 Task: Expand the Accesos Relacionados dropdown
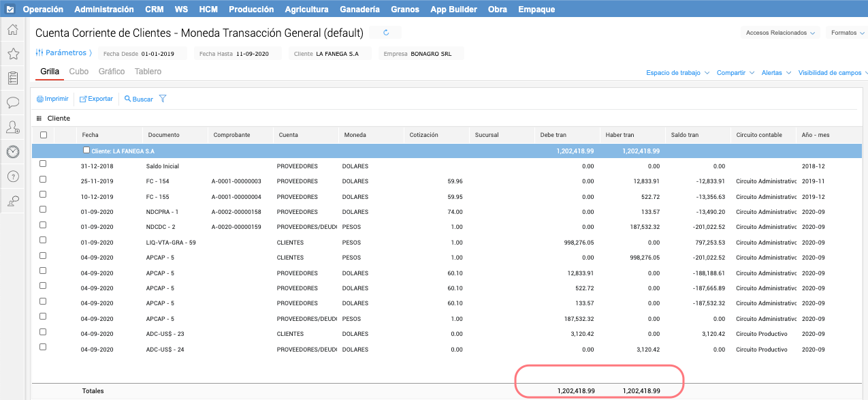[780, 33]
